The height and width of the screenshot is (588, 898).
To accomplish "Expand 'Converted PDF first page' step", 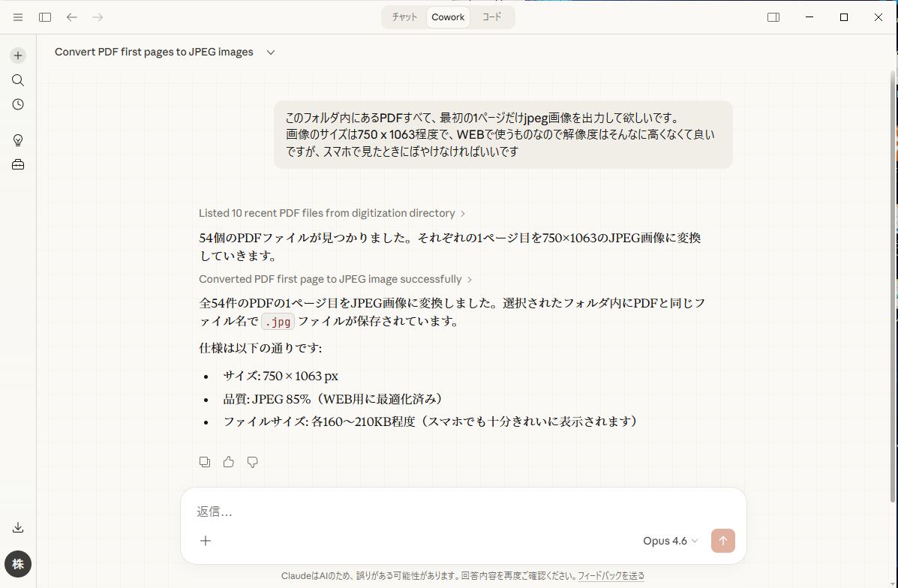I will pyautogui.click(x=335, y=279).
